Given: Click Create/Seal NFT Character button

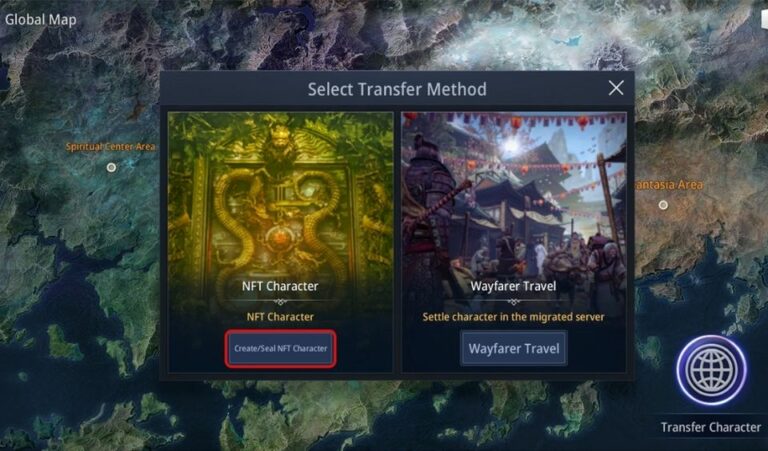Looking at the screenshot, I should click(x=281, y=349).
